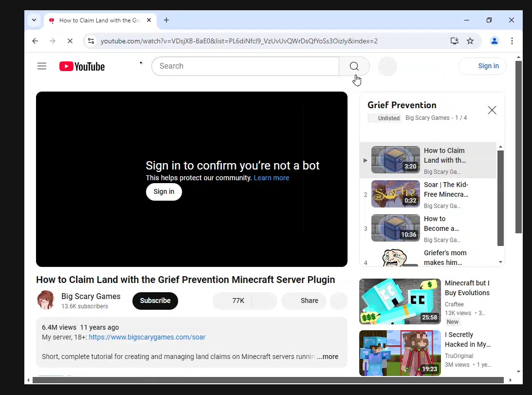This screenshot has height=395, width=532.
Task: Click the TruOriginal channel name
Action: (x=459, y=356)
